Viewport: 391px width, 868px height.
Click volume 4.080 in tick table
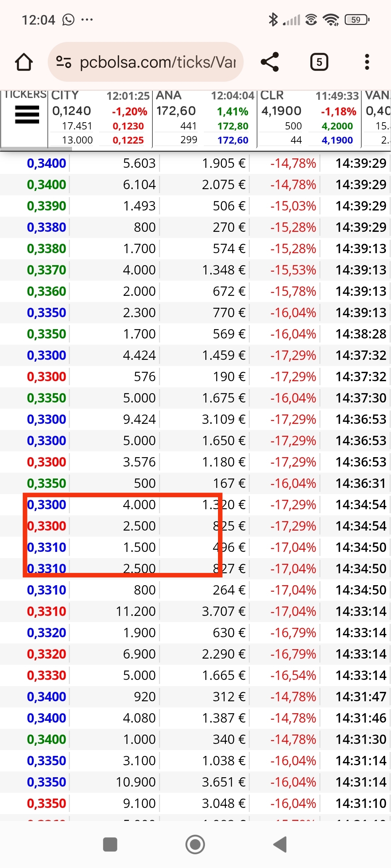pos(139,718)
